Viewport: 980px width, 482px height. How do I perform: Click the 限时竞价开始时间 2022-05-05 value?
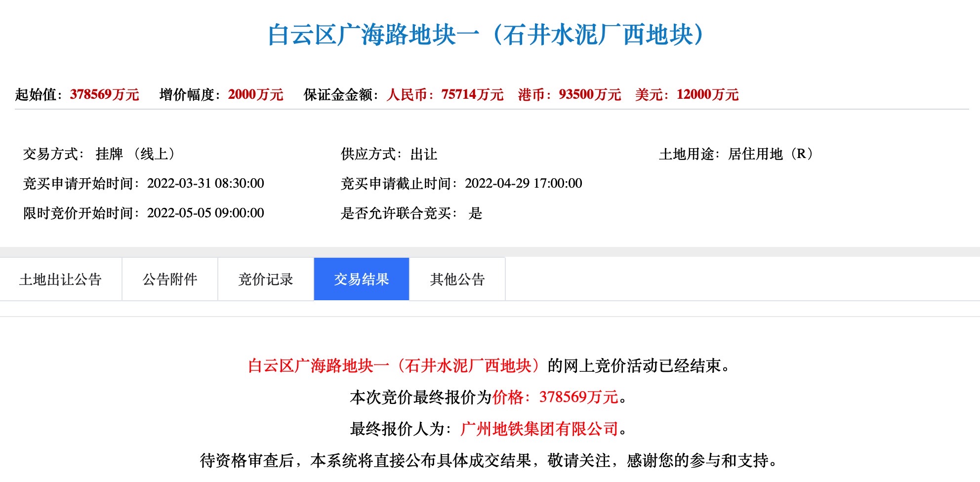click(x=205, y=213)
